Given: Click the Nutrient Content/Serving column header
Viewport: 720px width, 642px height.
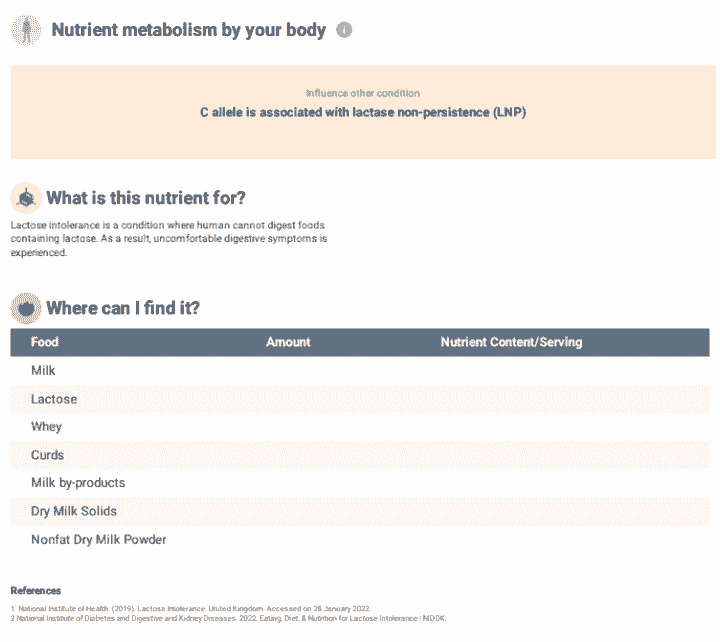Looking at the screenshot, I should (511, 342).
